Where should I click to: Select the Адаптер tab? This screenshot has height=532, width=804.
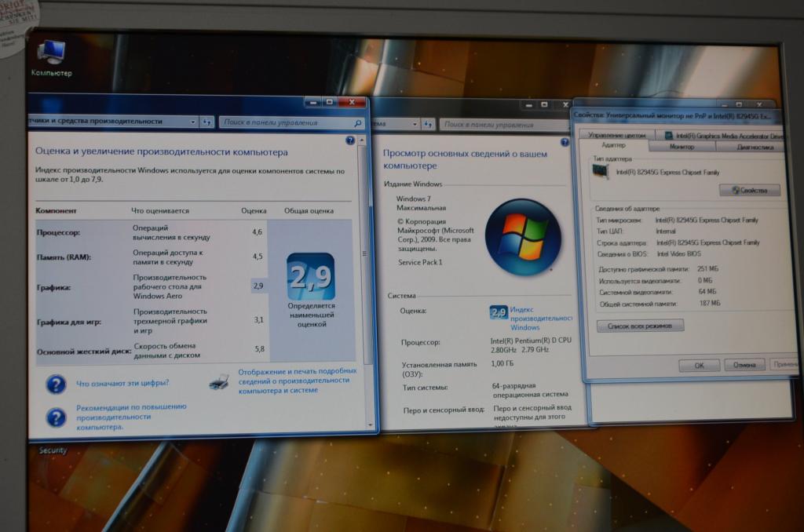613,146
